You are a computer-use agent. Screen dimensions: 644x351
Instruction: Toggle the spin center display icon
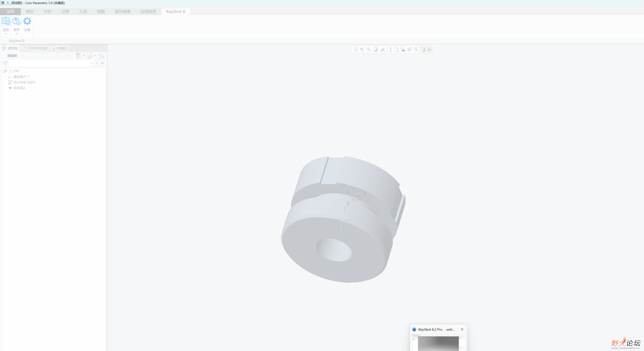click(x=430, y=49)
